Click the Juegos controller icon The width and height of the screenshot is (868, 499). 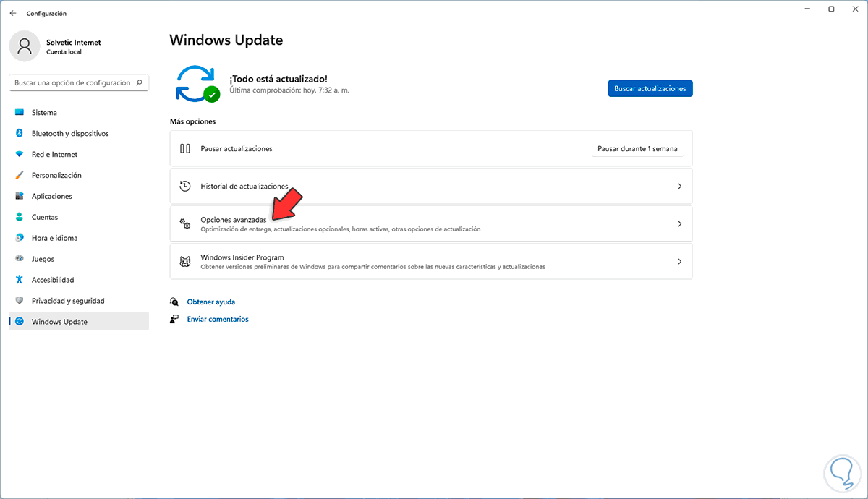(19, 259)
